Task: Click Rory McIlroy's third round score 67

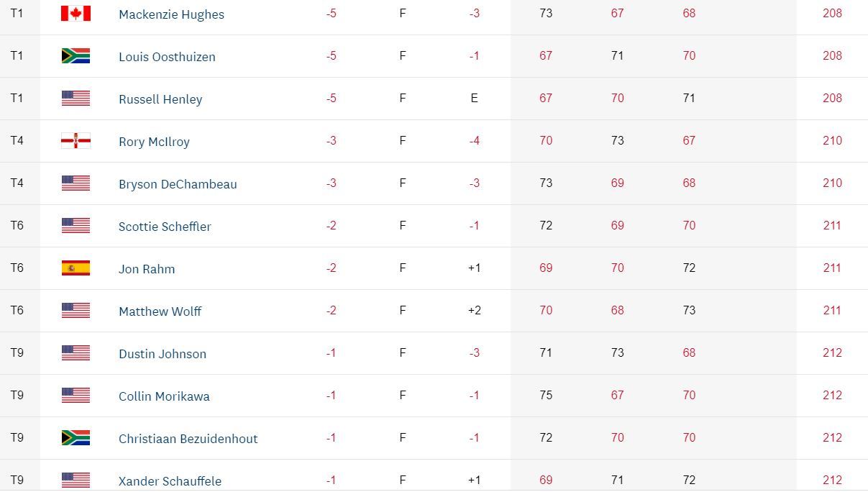Action: click(689, 140)
